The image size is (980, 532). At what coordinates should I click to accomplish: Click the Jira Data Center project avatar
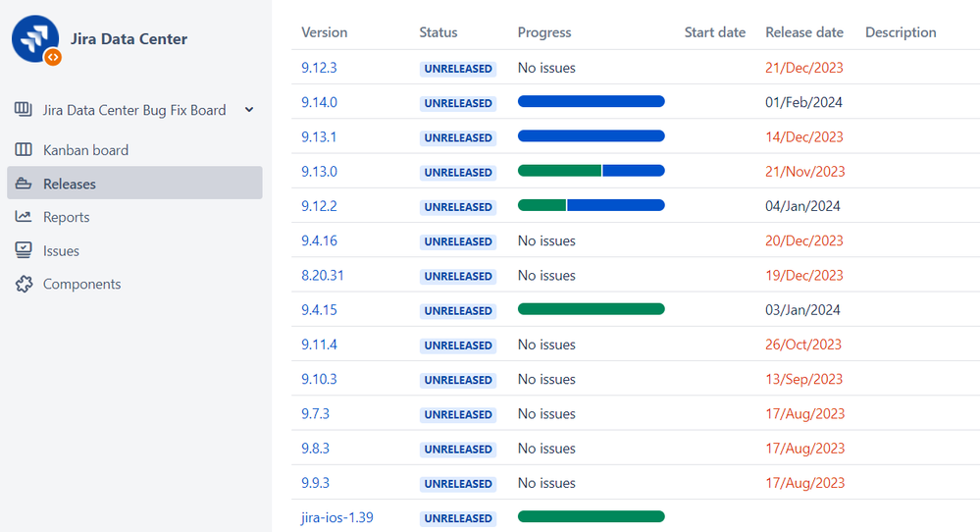click(x=35, y=39)
